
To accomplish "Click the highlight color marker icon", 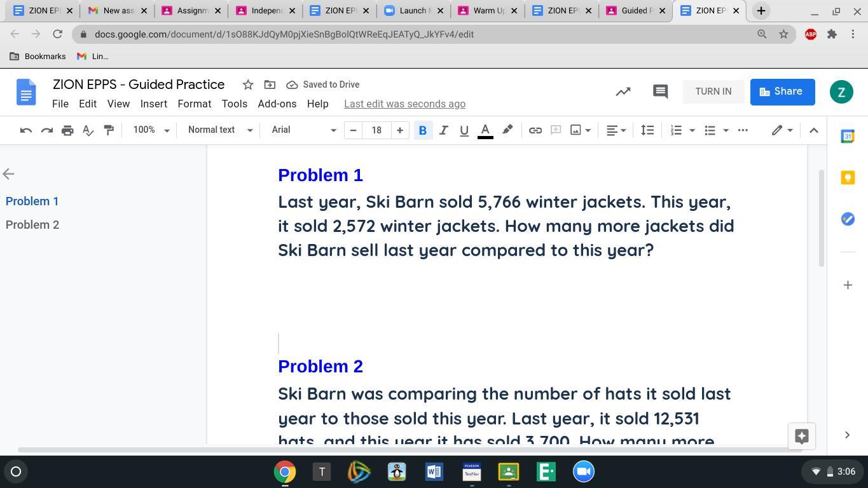I will [x=507, y=130].
